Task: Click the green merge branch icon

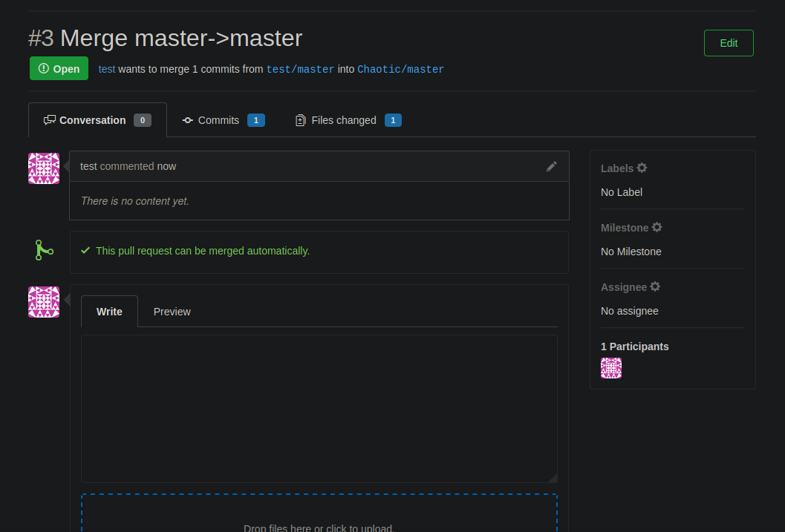Action: coord(44,250)
